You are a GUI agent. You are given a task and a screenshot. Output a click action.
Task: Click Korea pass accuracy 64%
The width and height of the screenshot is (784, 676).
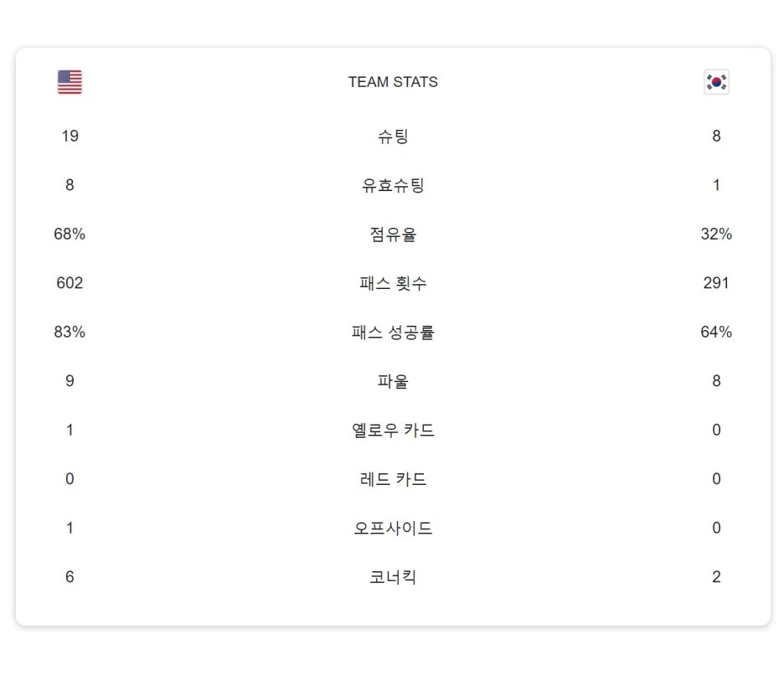(716, 332)
